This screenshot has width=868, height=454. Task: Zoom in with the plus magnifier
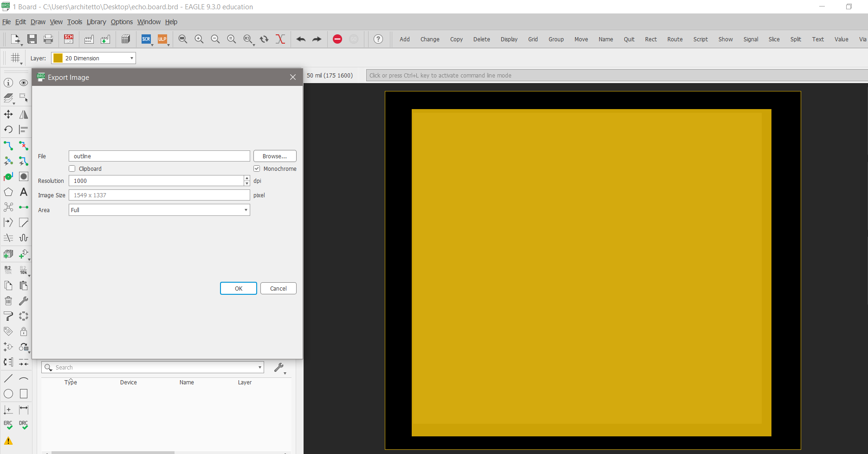pyautogui.click(x=199, y=39)
